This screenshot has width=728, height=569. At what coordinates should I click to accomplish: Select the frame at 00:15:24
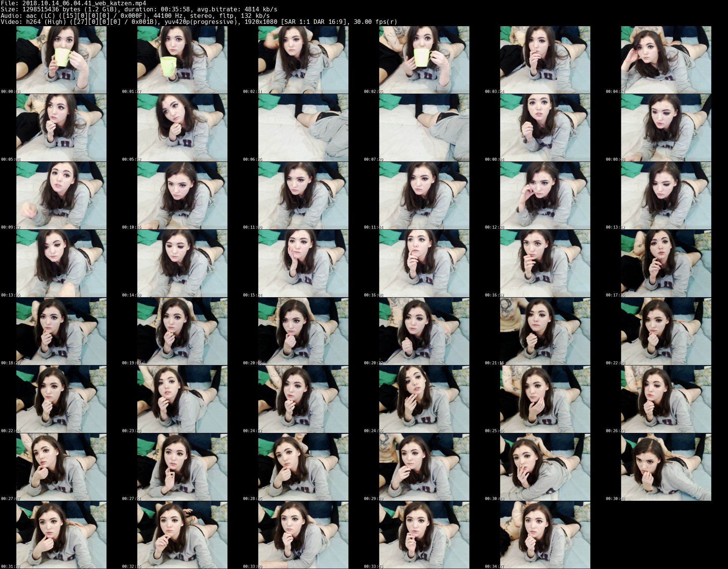pyautogui.click(x=303, y=263)
